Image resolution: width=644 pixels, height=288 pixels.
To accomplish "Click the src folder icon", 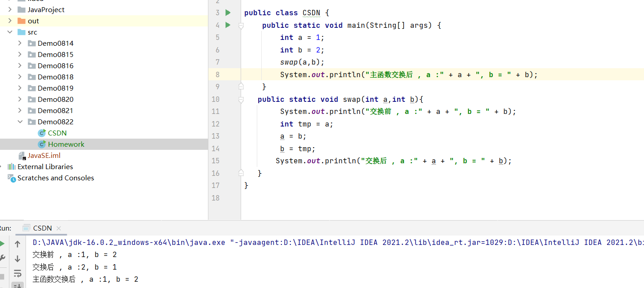I will point(21,32).
